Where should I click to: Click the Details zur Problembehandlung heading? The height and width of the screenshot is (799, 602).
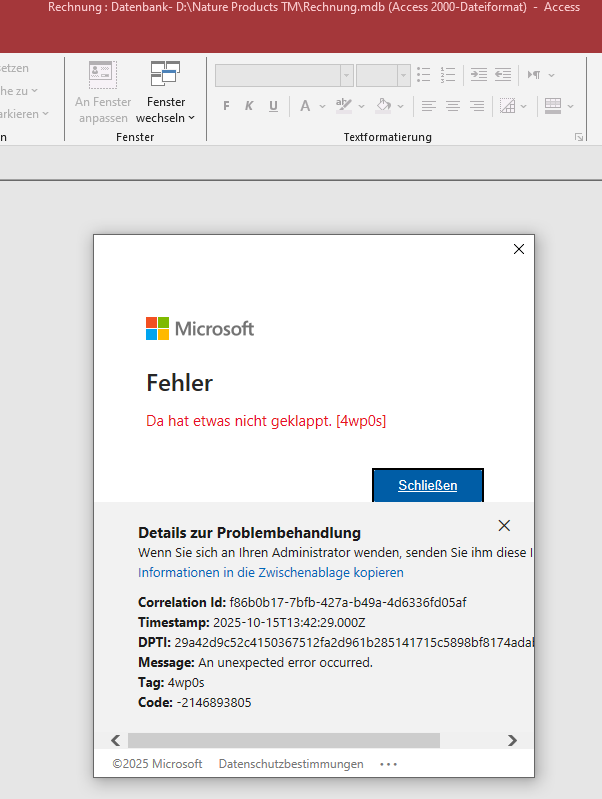(x=249, y=532)
